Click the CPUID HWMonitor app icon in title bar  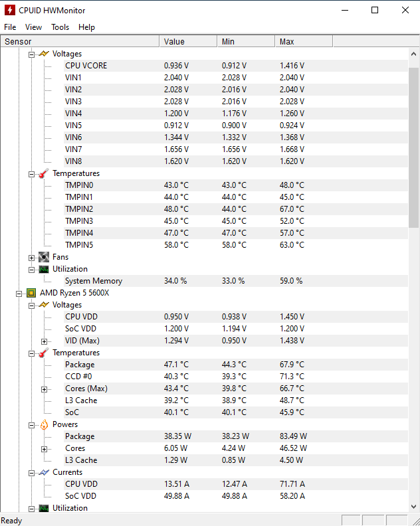click(10, 10)
